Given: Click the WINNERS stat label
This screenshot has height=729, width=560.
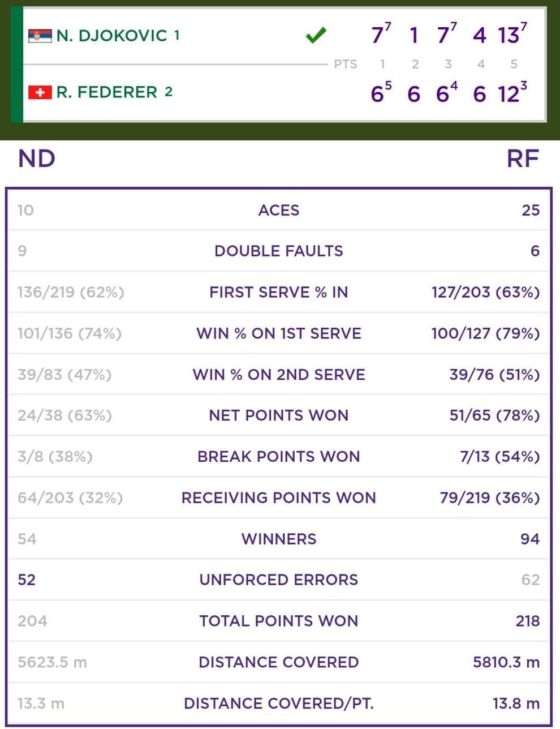Looking at the screenshot, I should tap(279, 539).
